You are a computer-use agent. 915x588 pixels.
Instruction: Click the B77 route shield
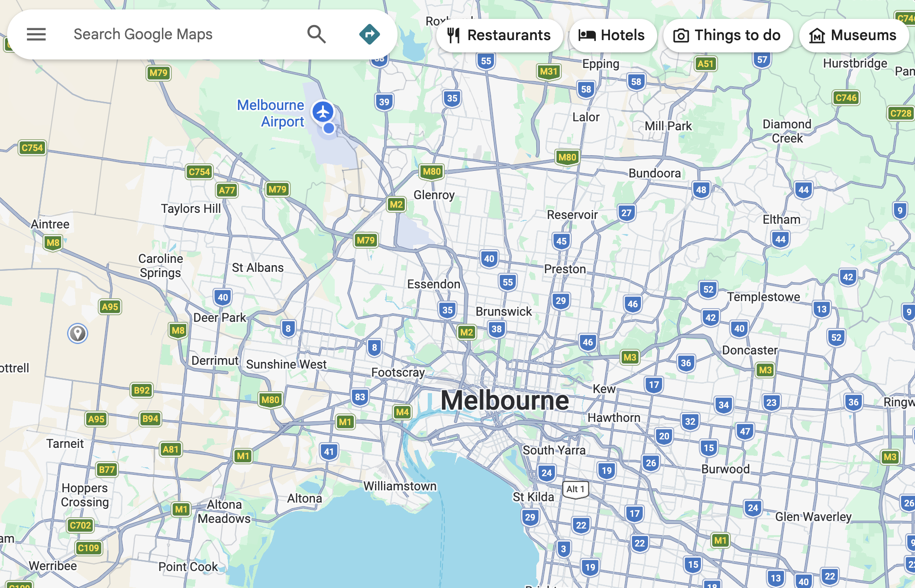(107, 470)
